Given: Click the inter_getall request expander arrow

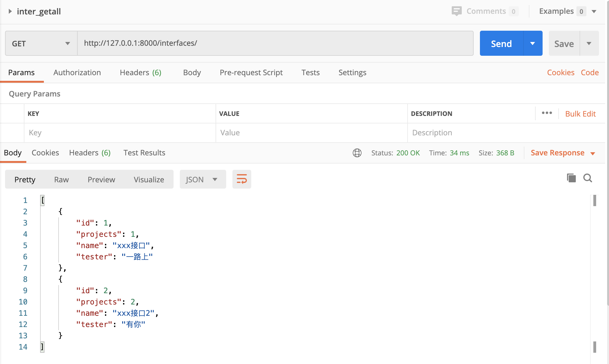Looking at the screenshot, I should (x=10, y=11).
